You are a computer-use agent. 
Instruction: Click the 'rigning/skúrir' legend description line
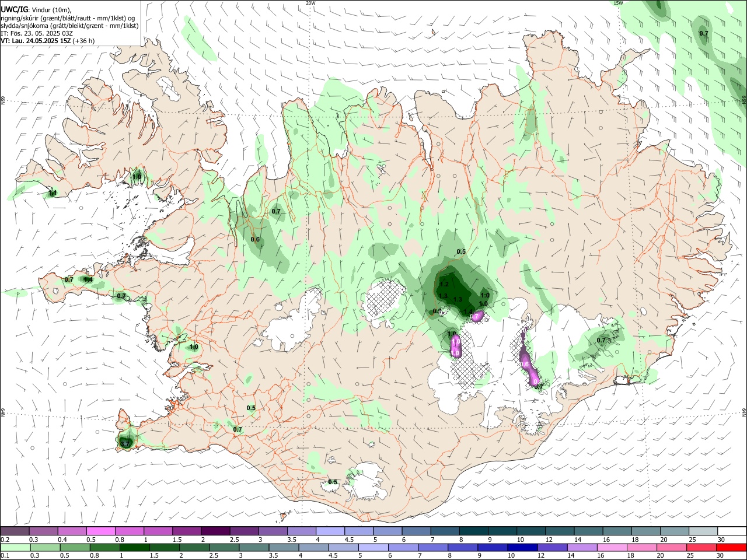[68, 18]
